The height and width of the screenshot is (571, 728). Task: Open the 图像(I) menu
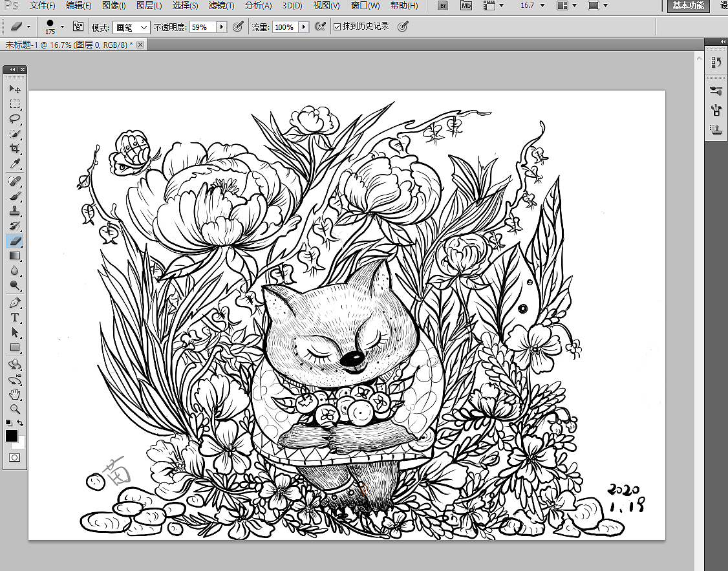point(114,6)
